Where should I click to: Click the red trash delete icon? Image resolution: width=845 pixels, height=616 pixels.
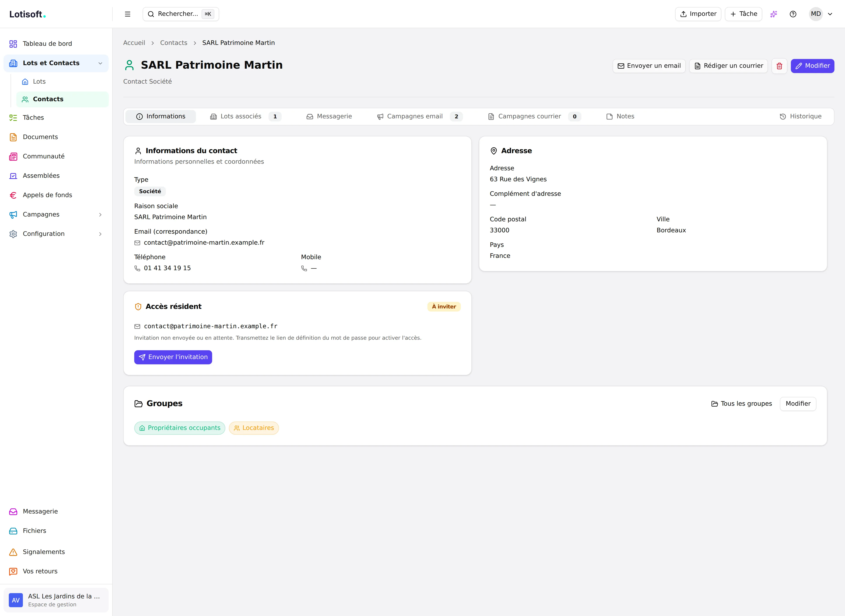(x=779, y=66)
